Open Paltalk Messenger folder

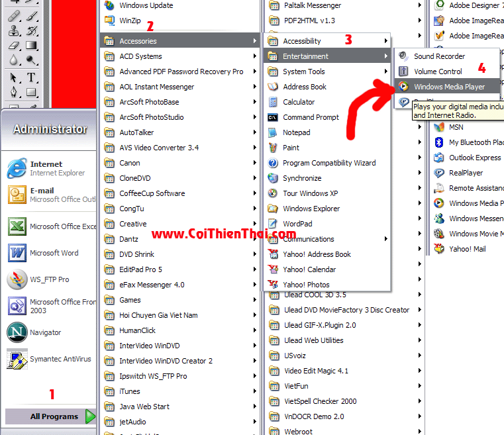[x=344, y=5]
